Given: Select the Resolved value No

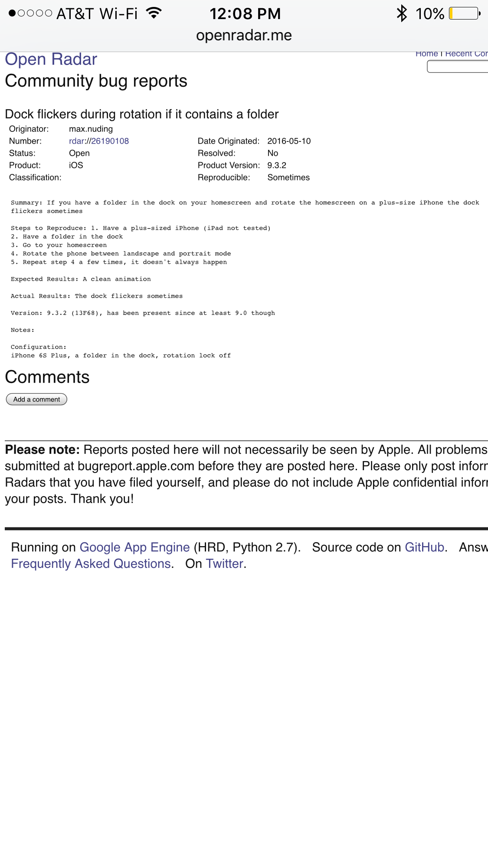Looking at the screenshot, I should pos(273,153).
